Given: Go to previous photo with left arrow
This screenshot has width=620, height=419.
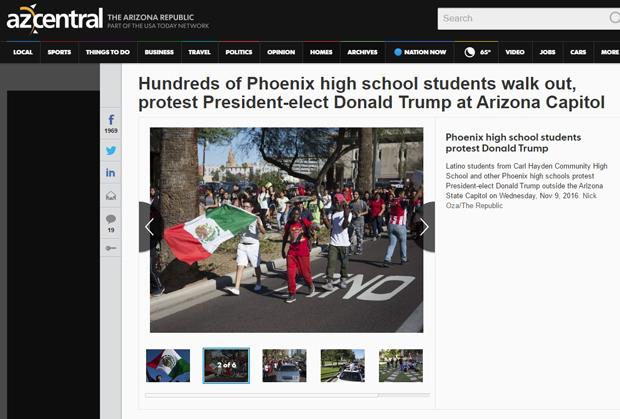Looking at the screenshot, I should click(149, 228).
